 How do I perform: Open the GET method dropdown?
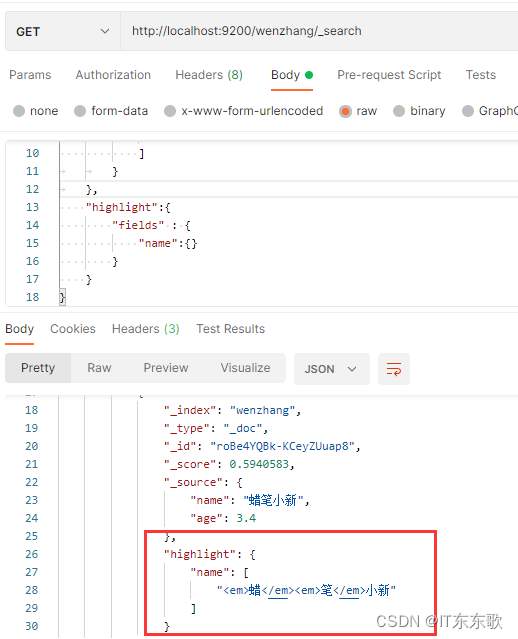(63, 31)
